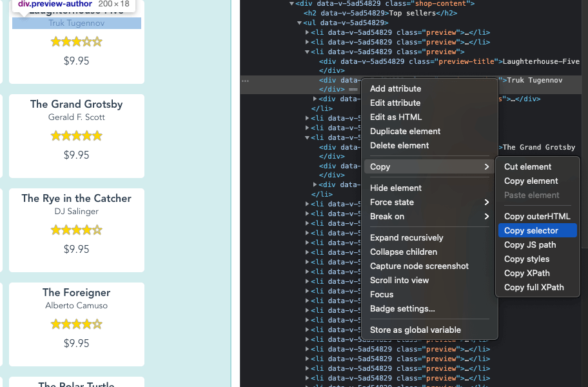Click author Gerald F. Scott
The height and width of the screenshot is (387, 588).
[77, 117]
